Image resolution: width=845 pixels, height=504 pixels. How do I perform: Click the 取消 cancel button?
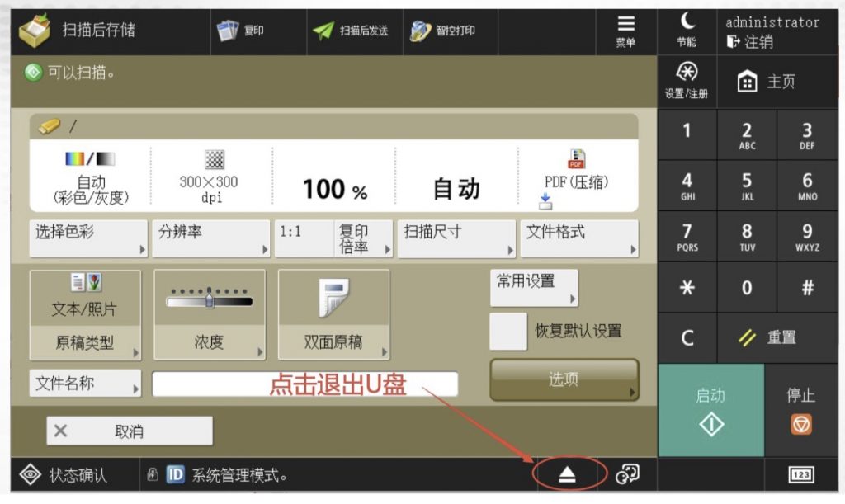pyautogui.click(x=129, y=431)
